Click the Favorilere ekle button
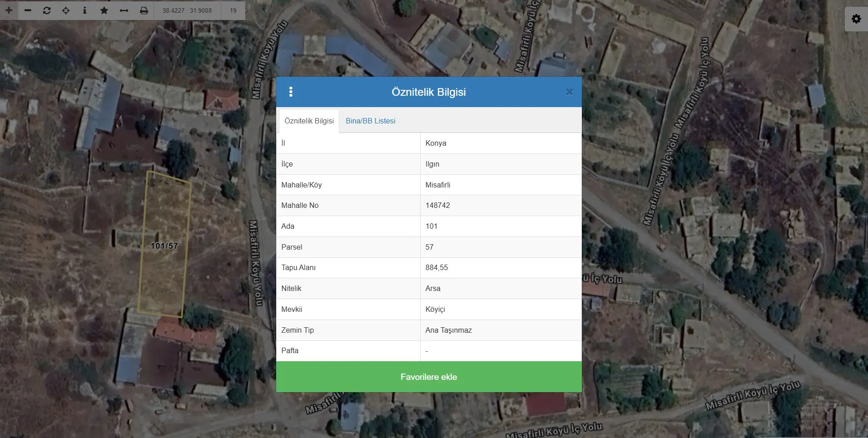 [429, 377]
